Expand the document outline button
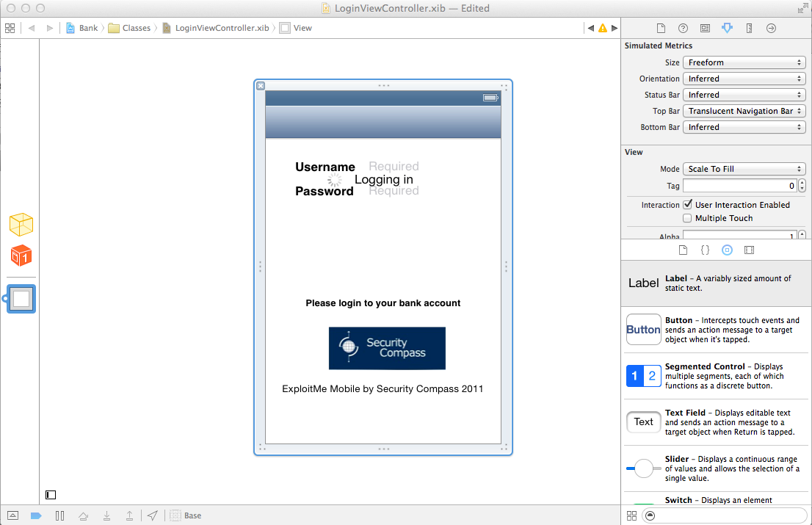This screenshot has height=525, width=812. point(51,495)
